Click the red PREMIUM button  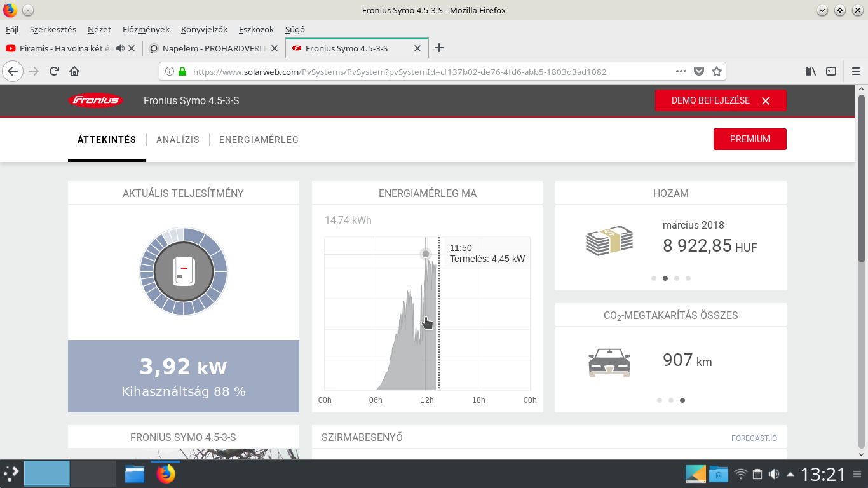[750, 139]
